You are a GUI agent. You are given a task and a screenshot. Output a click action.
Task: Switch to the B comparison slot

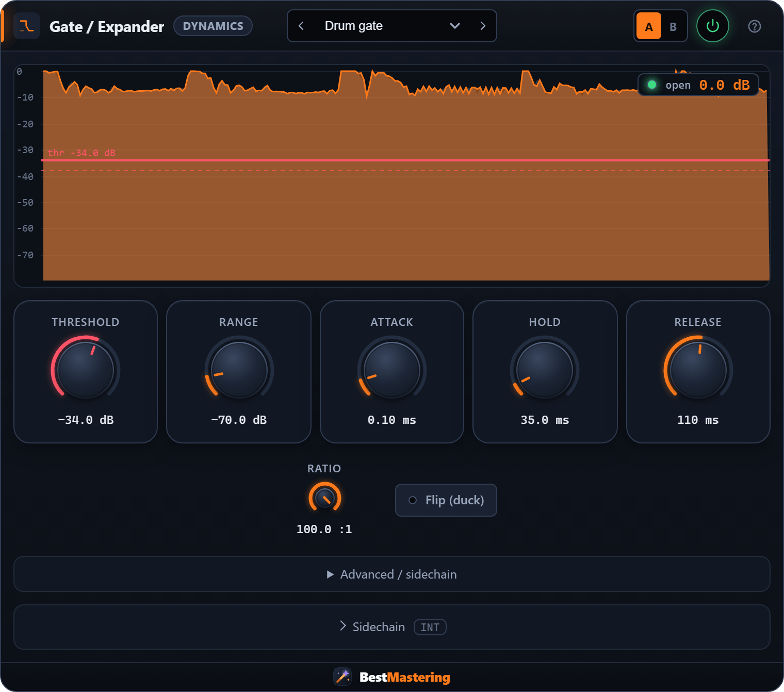(673, 26)
